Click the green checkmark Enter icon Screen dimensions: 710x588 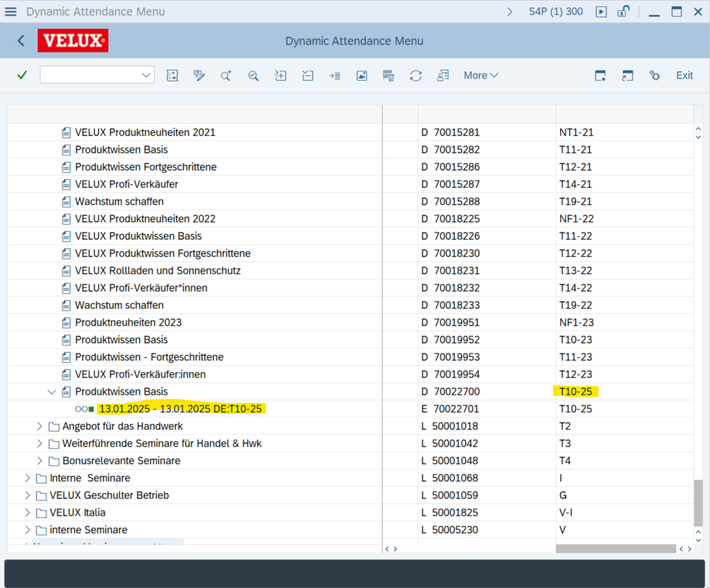coord(22,76)
